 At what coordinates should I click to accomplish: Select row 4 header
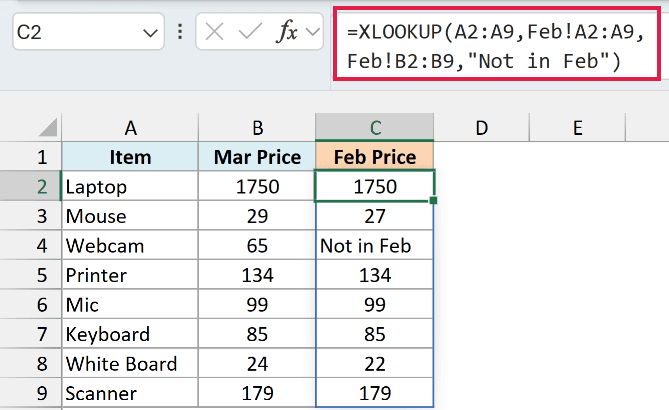coord(31,245)
